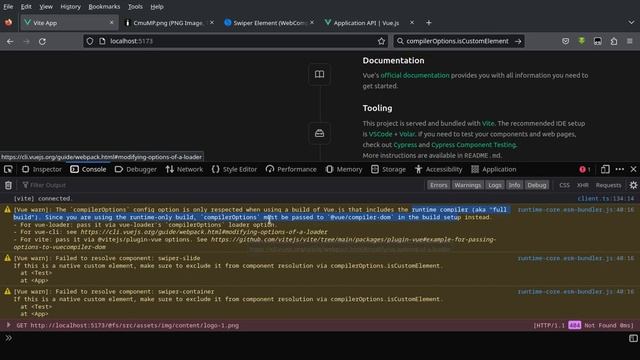
Task: Switch to the Storage panel
Action: [x=388, y=169]
